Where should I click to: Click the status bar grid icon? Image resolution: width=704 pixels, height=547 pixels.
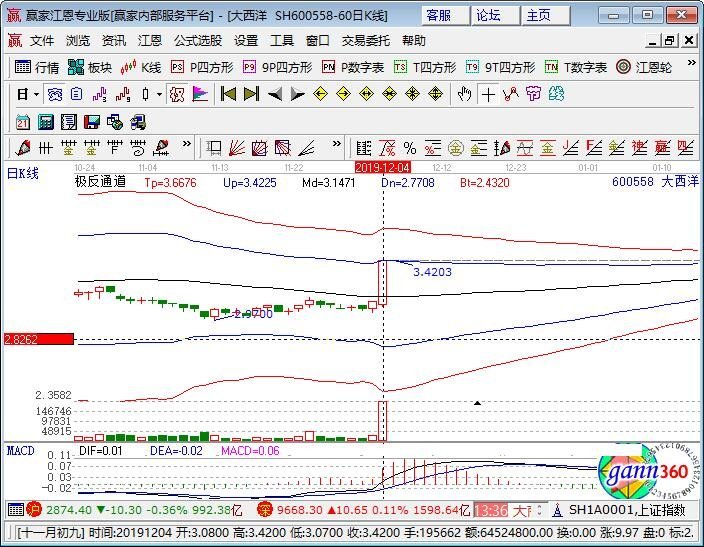(16, 510)
